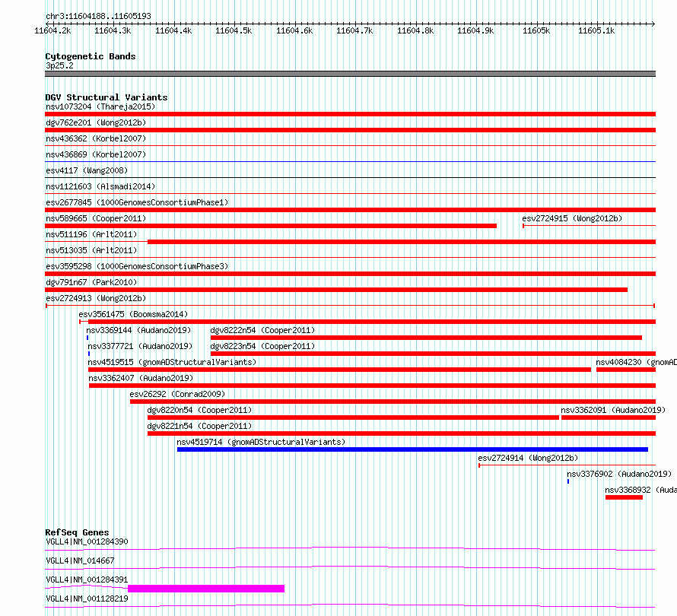The height and width of the screenshot is (616, 677).
Task: Select nsv436362 (Korbel2007) variant label
Action: [96, 138]
